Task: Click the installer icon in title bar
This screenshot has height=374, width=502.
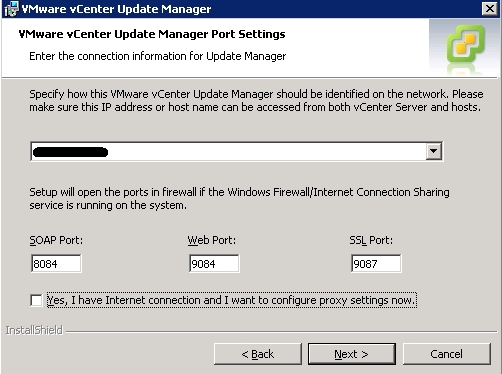Action: (x=11, y=9)
